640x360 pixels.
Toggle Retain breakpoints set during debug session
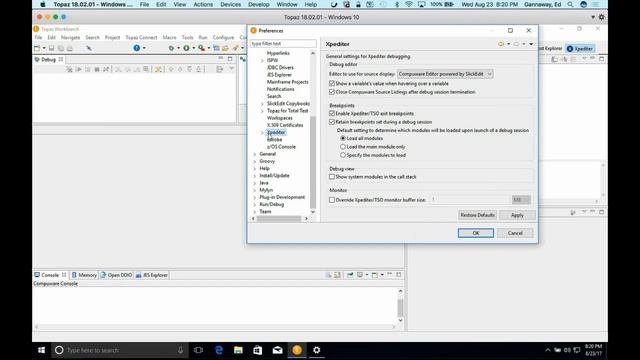tap(332, 122)
